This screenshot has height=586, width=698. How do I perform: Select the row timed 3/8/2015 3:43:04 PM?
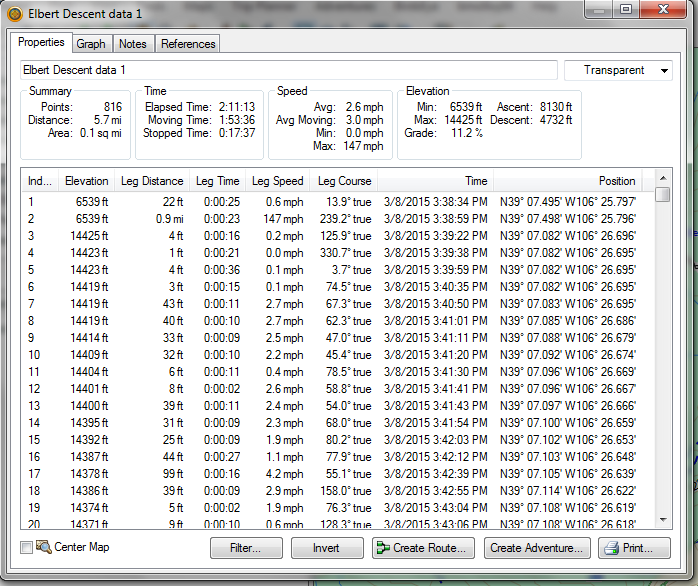pos(337,508)
